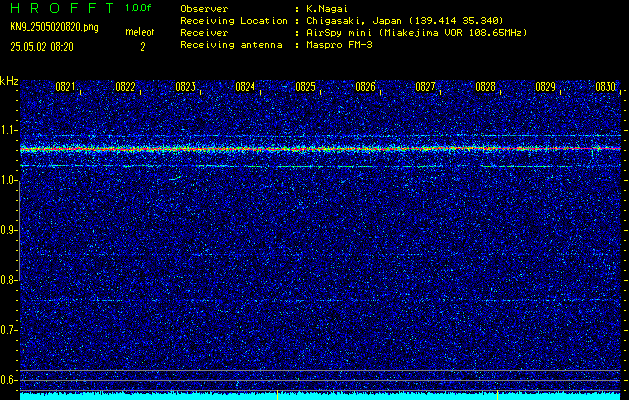Click the 1.0 frequency axis label
The height and width of the screenshot is (400, 629).
pyautogui.click(x=8, y=180)
